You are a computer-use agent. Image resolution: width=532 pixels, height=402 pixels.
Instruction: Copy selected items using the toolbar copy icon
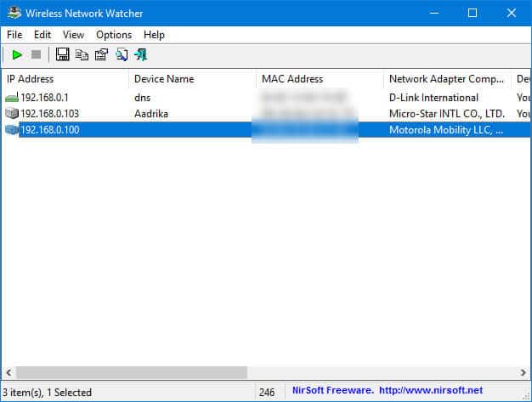click(x=82, y=54)
